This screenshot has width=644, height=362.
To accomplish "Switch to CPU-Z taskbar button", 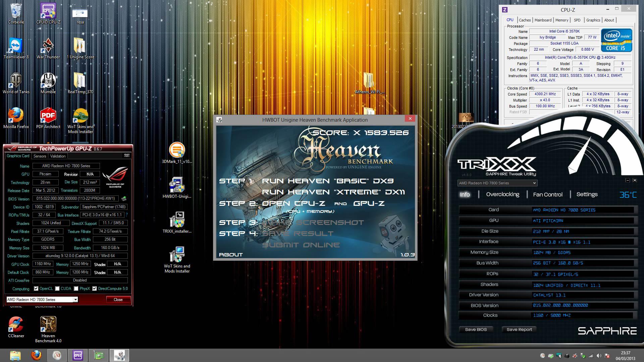I will pos(78,355).
